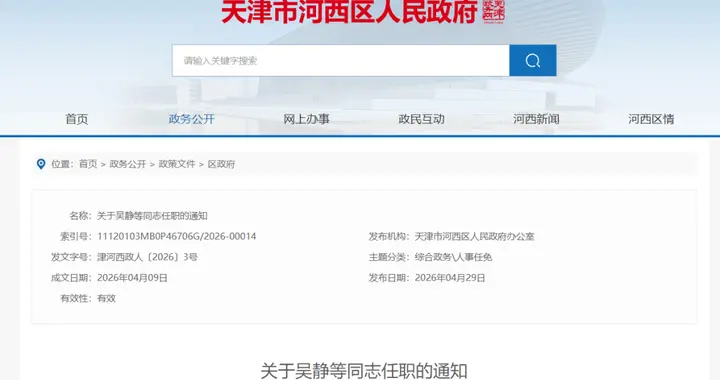Click the 索引号 field label

(x=75, y=236)
